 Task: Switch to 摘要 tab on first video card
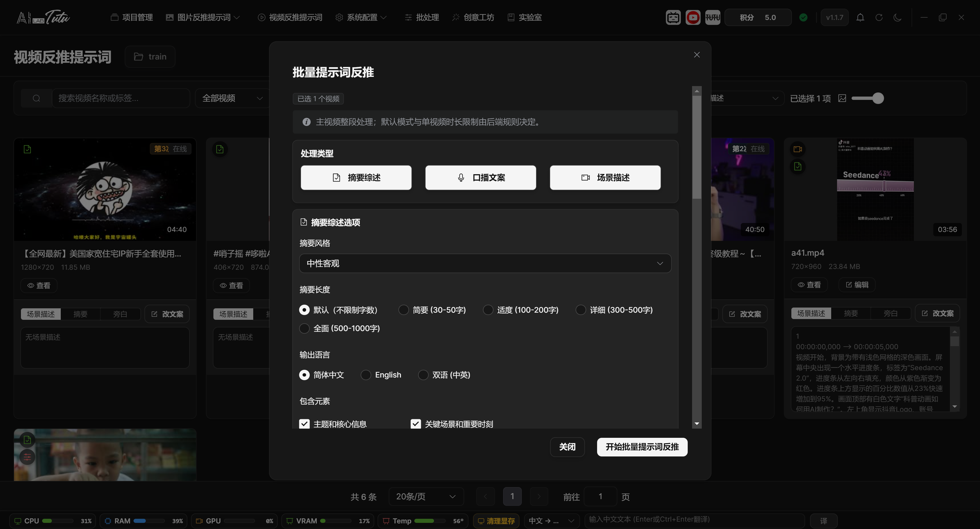click(x=80, y=314)
